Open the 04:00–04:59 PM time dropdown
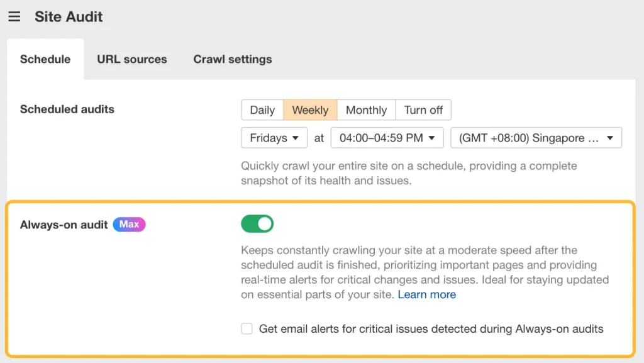This screenshot has width=644, height=363. point(387,138)
